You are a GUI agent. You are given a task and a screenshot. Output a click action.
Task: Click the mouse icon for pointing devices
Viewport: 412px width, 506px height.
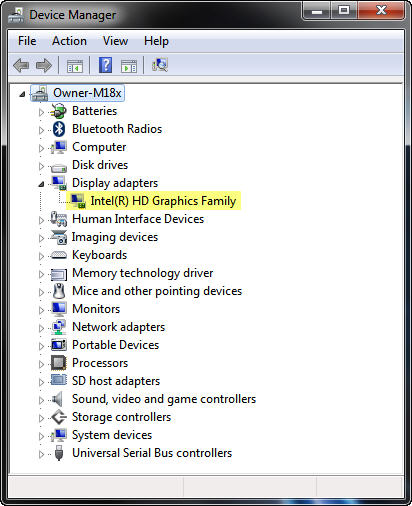click(59, 291)
